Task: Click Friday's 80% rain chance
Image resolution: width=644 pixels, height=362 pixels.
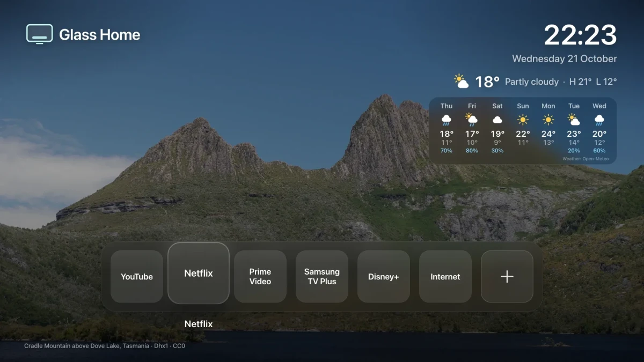Action: pos(472,151)
